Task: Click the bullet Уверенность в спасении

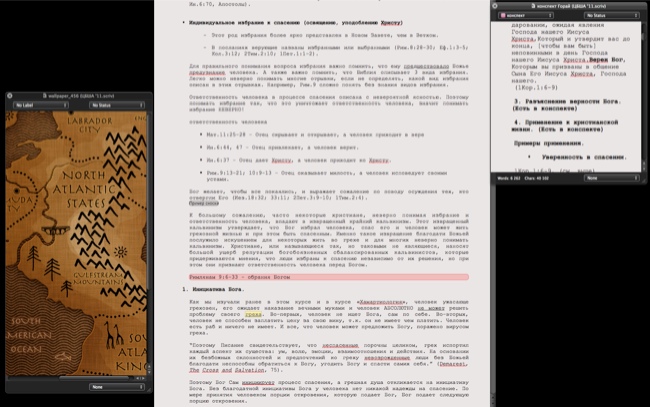Action: click(x=584, y=157)
